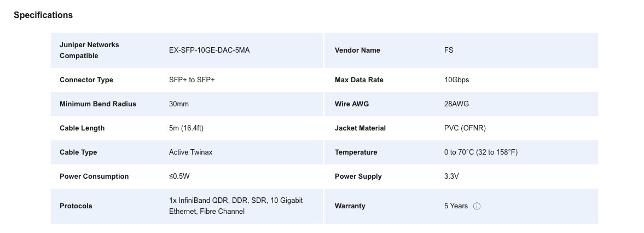Click the Connector Type label

click(x=86, y=80)
